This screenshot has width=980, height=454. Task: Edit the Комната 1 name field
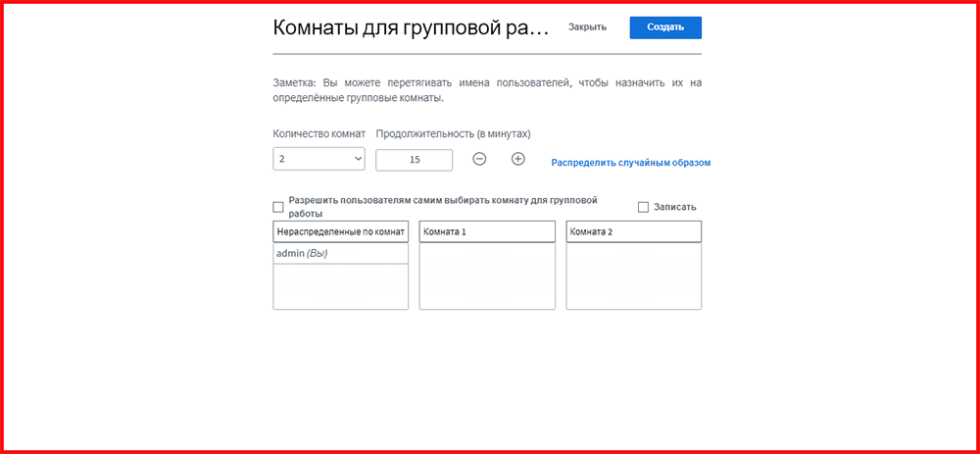click(x=487, y=231)
